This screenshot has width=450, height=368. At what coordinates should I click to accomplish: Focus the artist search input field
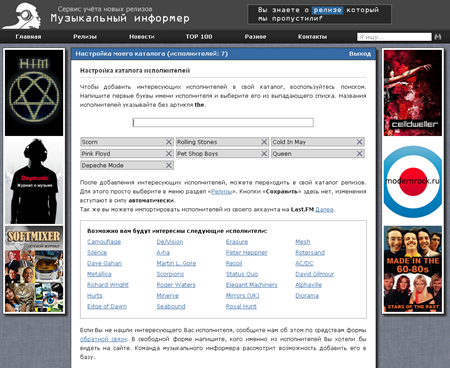[x=223, y=123]
